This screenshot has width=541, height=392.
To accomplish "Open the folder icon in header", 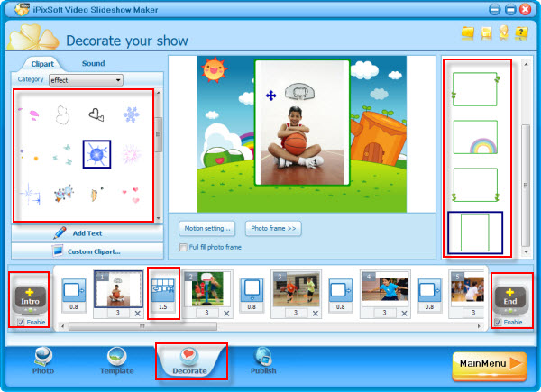I will (x=467, y=33).
